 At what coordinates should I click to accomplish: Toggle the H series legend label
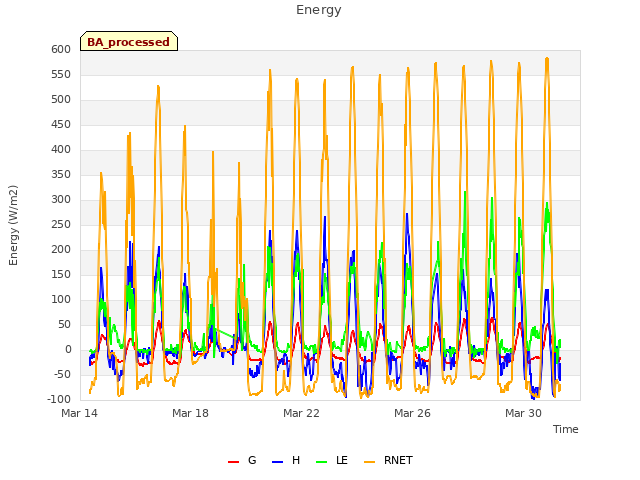tap(296, 460)
